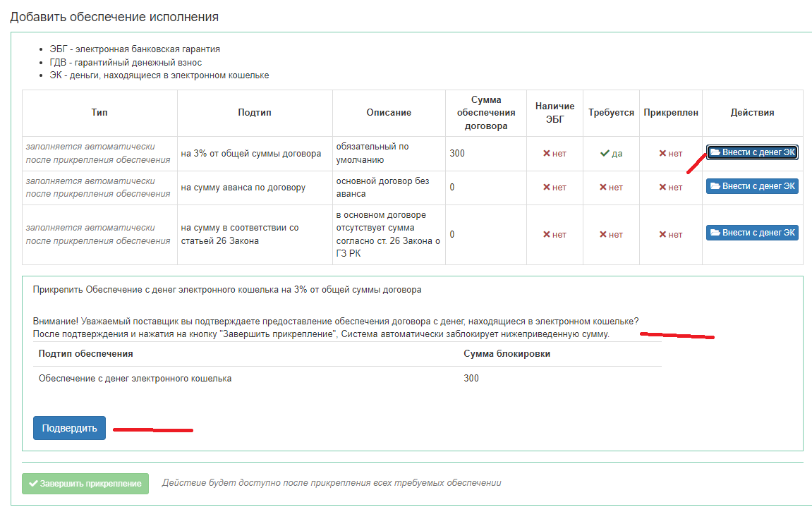Click the "Подтип" column header
The width and height of the screenshot is (812, 507).
(x=255, y=113)
